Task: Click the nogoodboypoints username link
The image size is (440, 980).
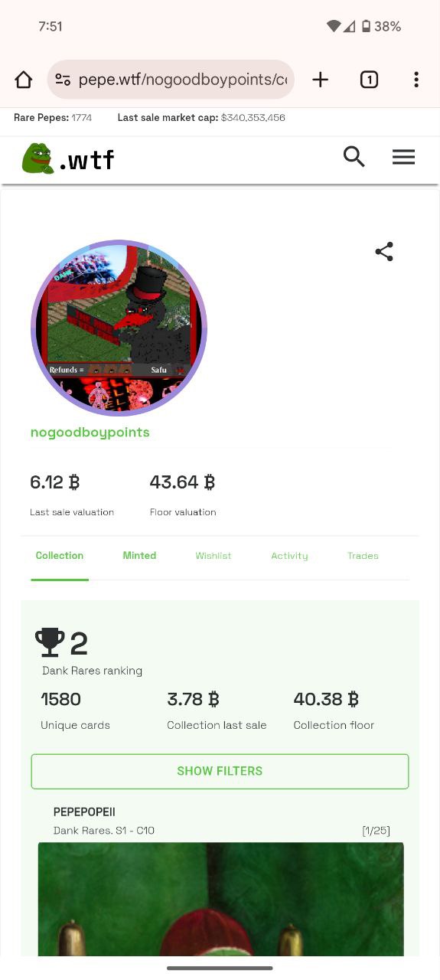Action: (90, 433)
